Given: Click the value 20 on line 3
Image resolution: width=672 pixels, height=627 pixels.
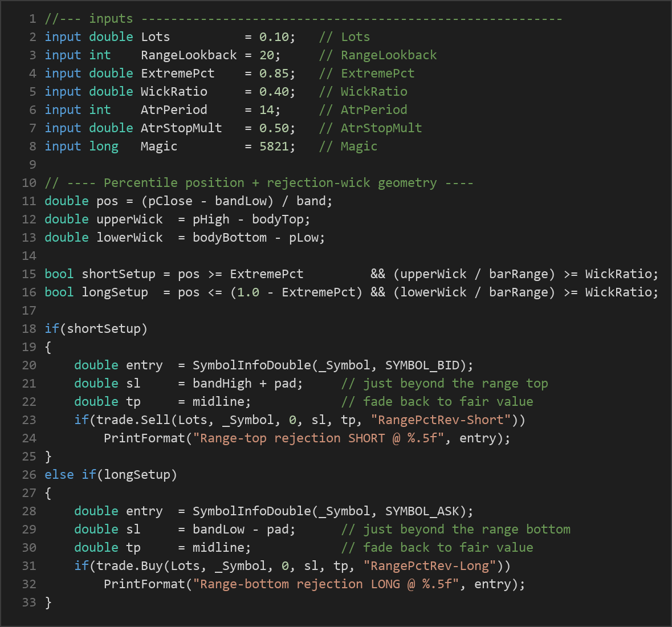Looking at the screenshot, I should (x=267, y=55).
